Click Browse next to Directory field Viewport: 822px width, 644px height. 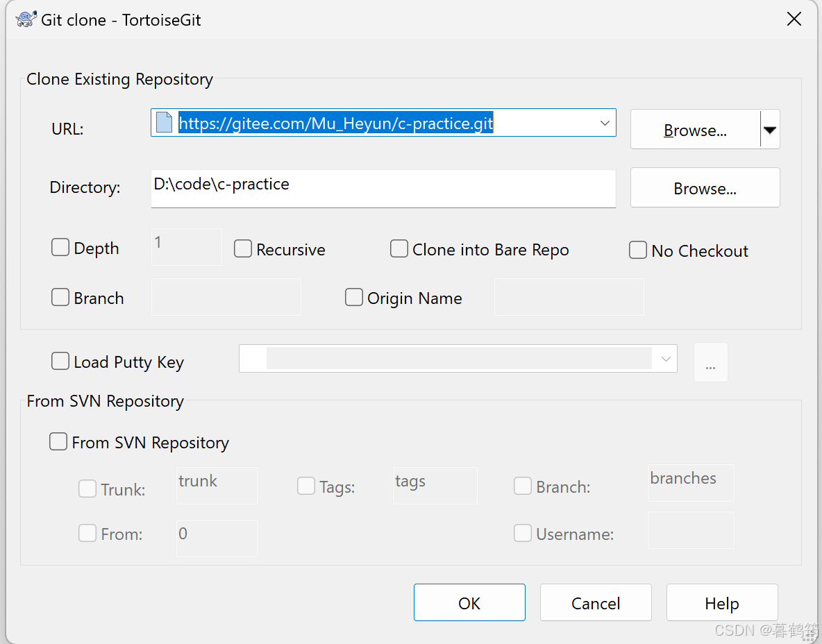tap(705, 187)
